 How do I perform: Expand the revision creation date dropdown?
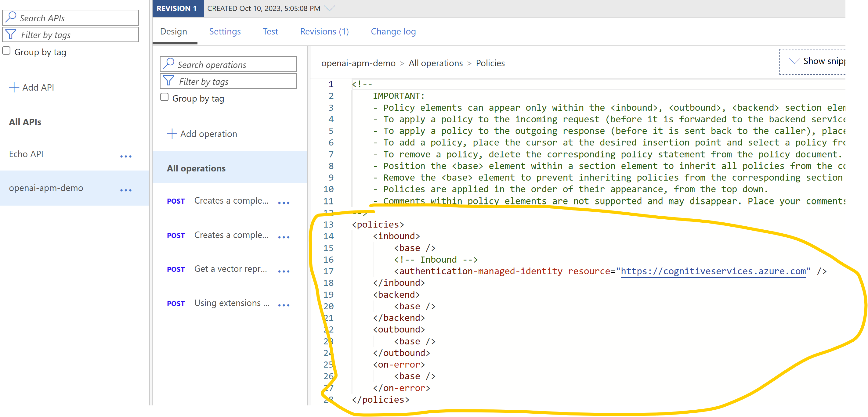pos(330,9)
